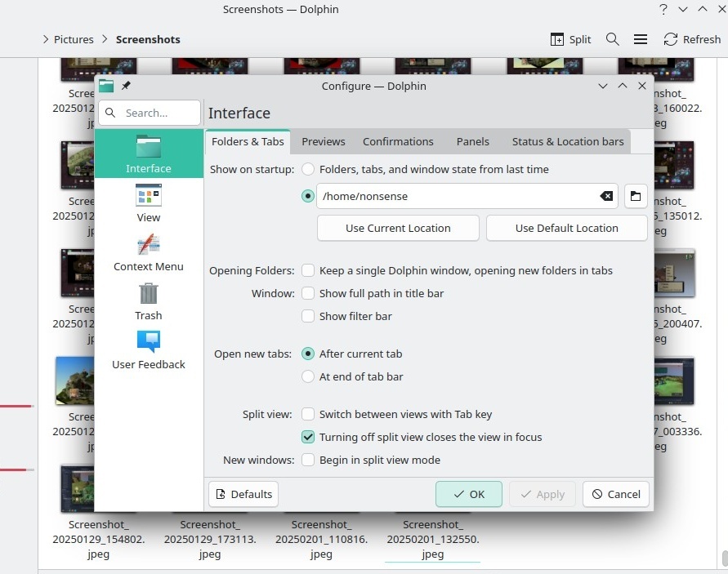Switch to the Previews tab
This screenshot has width=728, height=574.
click(x=323, y=141)
